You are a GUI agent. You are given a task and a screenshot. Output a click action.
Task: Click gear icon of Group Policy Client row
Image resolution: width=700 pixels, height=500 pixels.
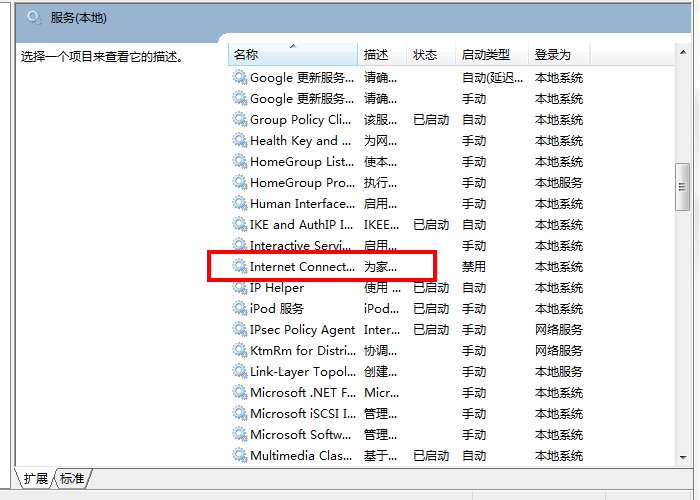[240, 120]
